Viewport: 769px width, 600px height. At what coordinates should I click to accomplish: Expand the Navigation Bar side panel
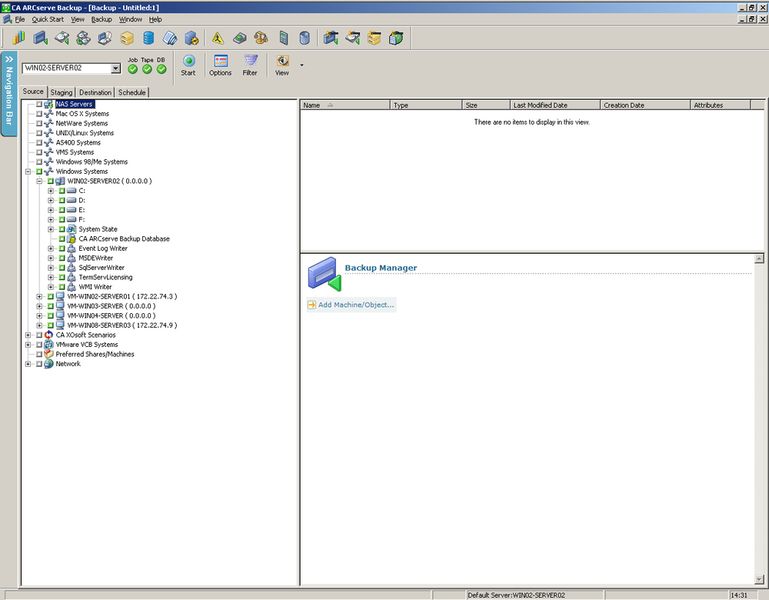click(9, 93)
